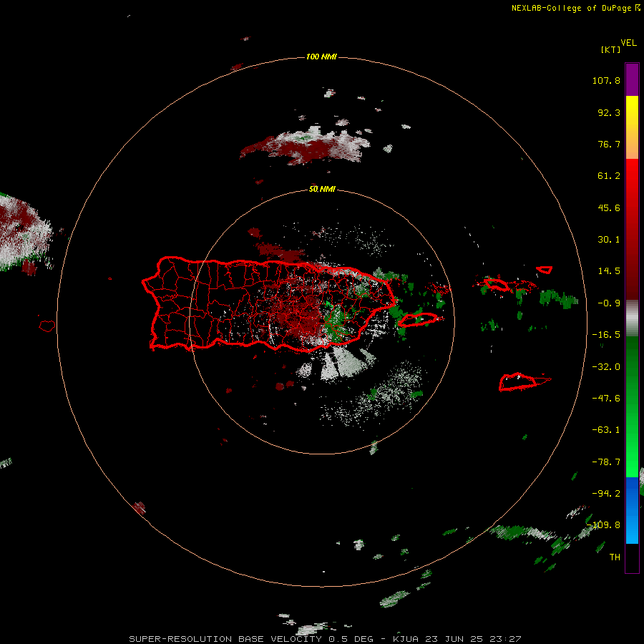Click the 14.5 legend value
The height and width of the screenshot is (644, 644).
(x=609, y=271)
